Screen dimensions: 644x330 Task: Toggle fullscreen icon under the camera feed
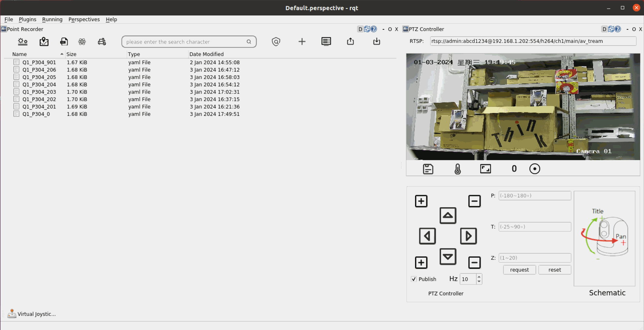485,169
